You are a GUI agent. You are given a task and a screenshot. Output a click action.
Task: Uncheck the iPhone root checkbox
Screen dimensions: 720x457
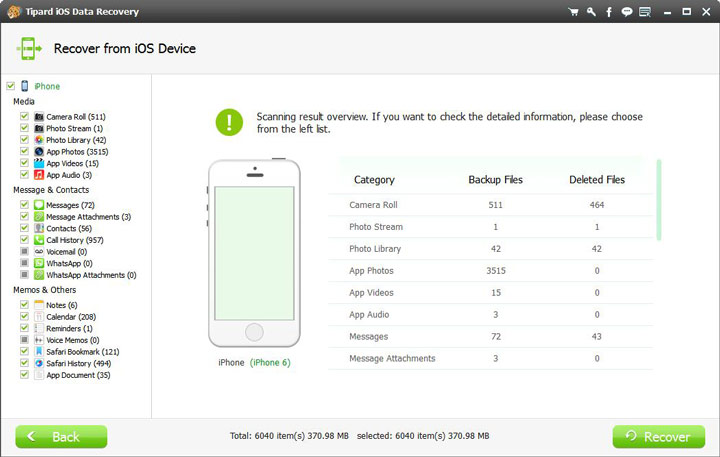pyautogui.click(x=11, y=86)
